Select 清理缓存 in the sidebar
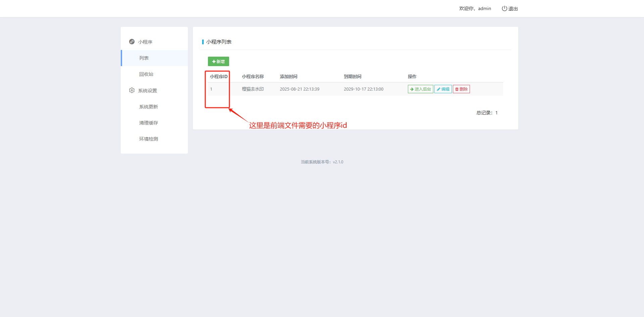Screen dimensions: 644x317 tap(149, 123)
